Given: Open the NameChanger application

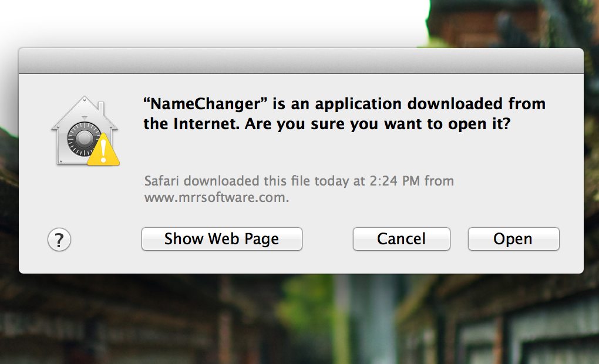Looking at the screenshot, I should pyautogui.click(x=513, y=239).
